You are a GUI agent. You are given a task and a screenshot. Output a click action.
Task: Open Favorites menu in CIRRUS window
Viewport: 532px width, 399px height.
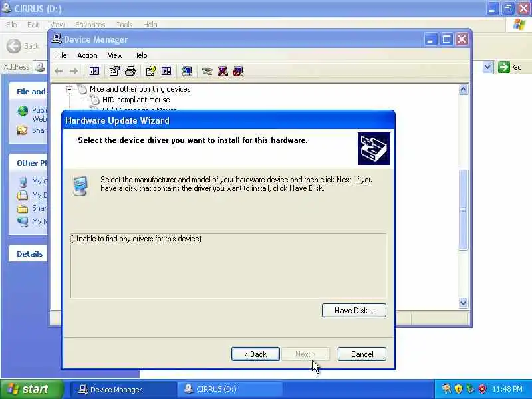(90, 25)
